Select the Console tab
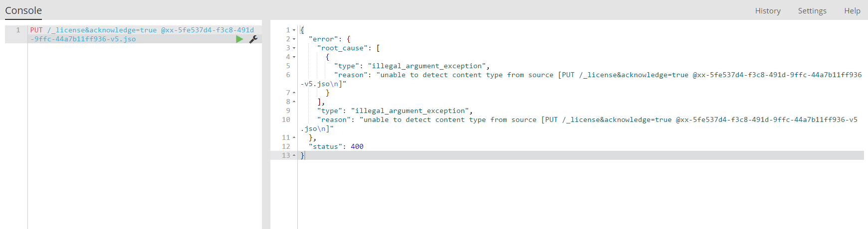This screenshot has width=868, height=229. (x=23, y=10)
